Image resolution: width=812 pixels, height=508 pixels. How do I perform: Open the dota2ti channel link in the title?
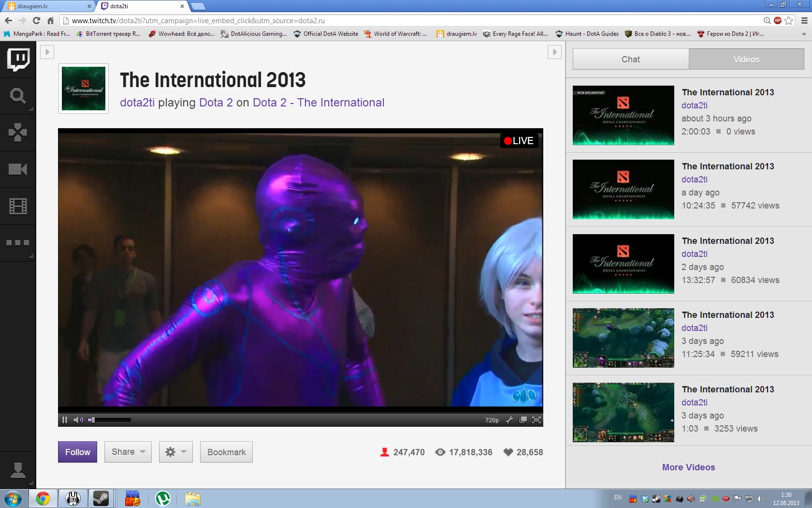click(x=137, y=103)
